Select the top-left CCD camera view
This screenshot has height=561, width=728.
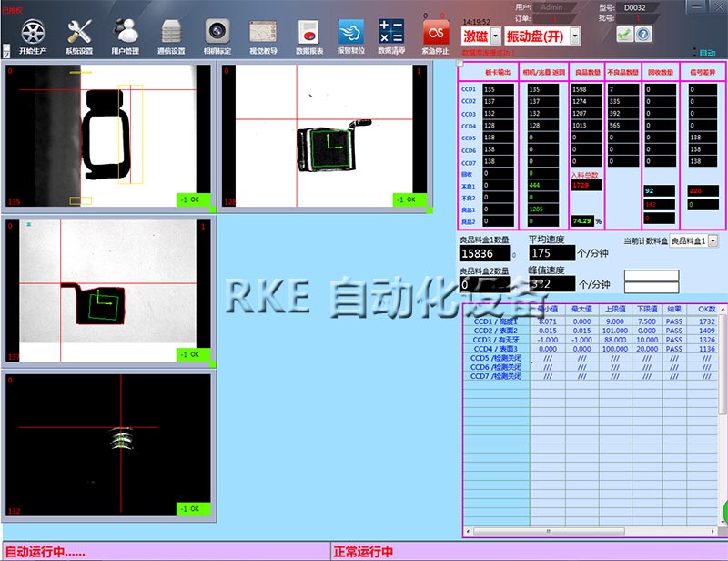106,137
